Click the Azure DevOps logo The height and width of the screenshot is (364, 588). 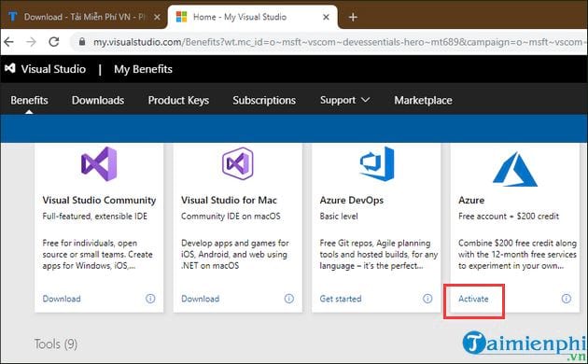(x=376, y=164)
